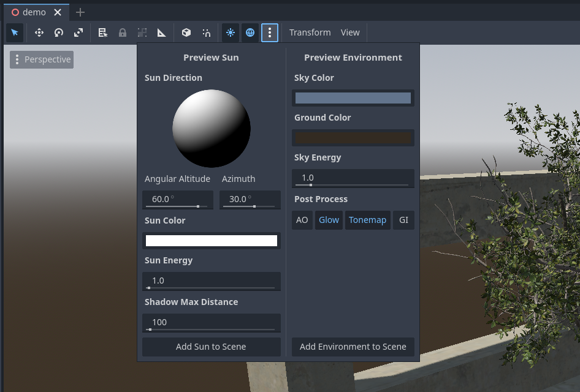Click Add Environment to Scene button
The height and width of the screenshot is (392, 580).
click(353, 347)
